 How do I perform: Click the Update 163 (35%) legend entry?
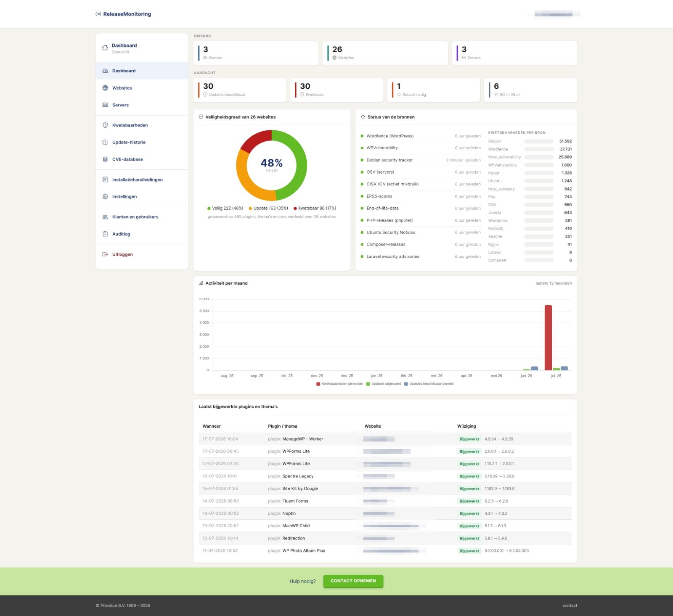268,208
